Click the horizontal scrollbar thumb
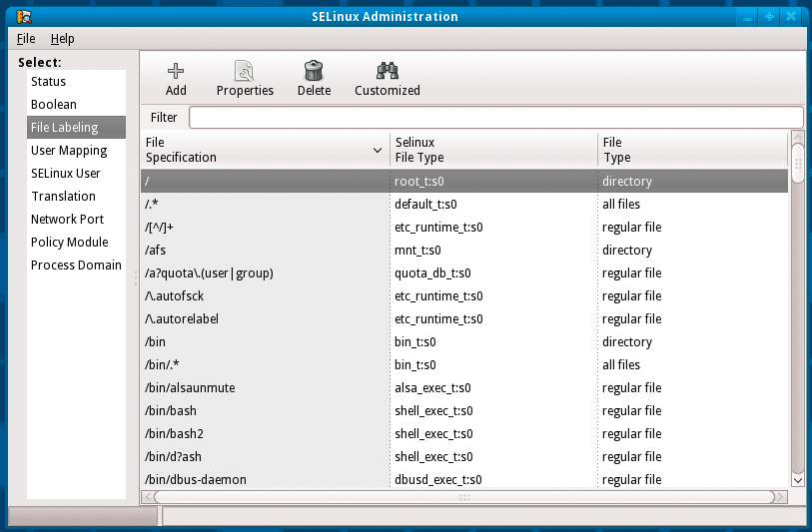This screenshot has height=532, width=812. pyautogui.click(x=464, y=497)
